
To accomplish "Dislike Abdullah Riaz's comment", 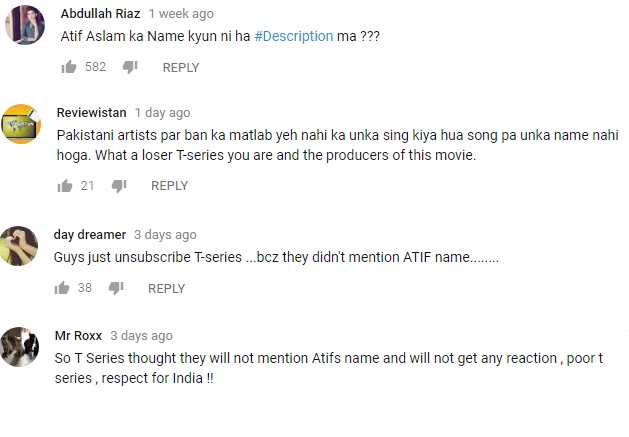I will click(x=130, y=67).
